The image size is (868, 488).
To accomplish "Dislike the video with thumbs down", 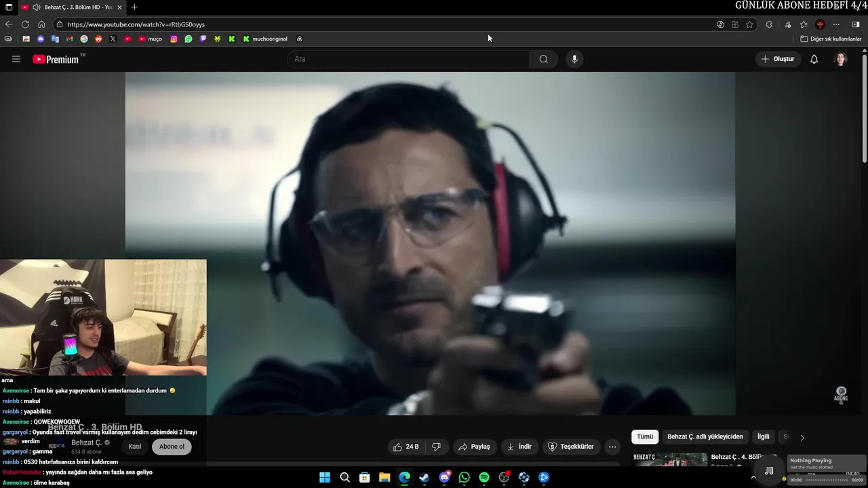I will 436,447.
